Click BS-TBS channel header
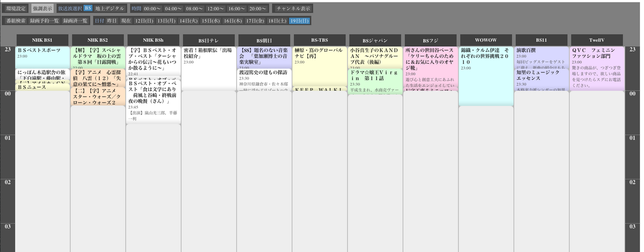The width and height of the screenshot is (644, 252). point(320,40)
